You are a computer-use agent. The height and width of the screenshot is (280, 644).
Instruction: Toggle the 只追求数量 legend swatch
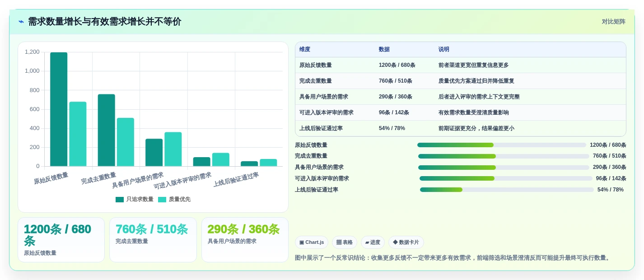(x=120, y=200)
